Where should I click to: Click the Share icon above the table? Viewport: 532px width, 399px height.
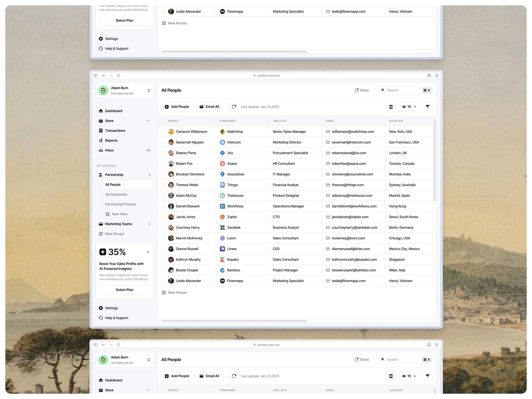point(356,90)
